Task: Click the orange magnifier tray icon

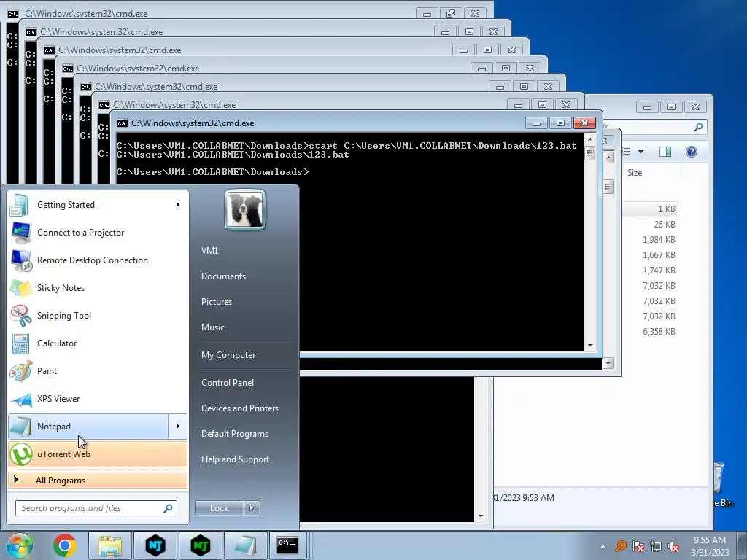Action: pos(620,546)
